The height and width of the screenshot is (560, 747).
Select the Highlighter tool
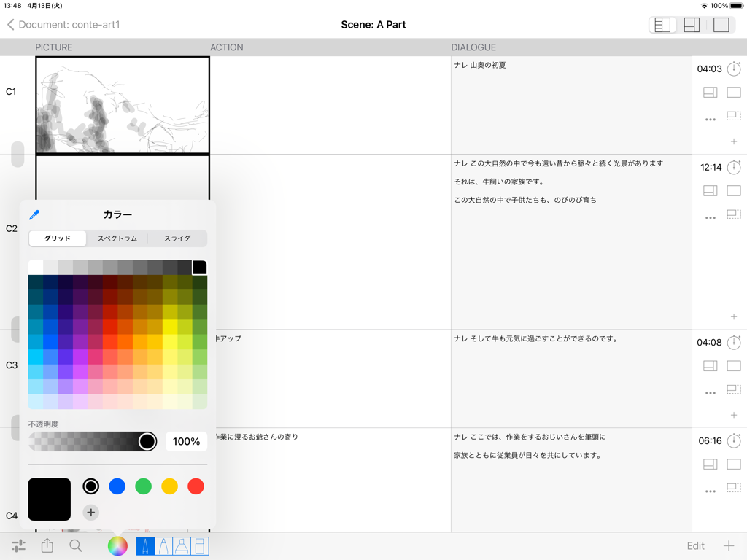tap(180, 545)
